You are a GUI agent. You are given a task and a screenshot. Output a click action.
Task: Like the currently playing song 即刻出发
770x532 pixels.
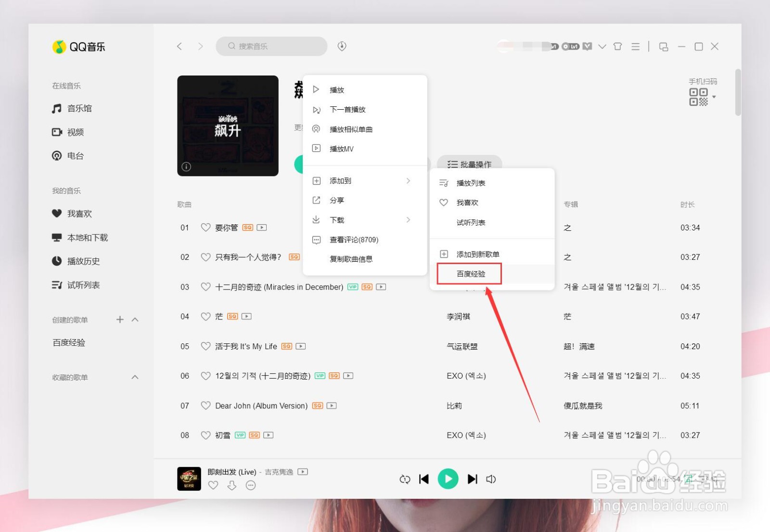pyautogui.click(x=213, y=485)
